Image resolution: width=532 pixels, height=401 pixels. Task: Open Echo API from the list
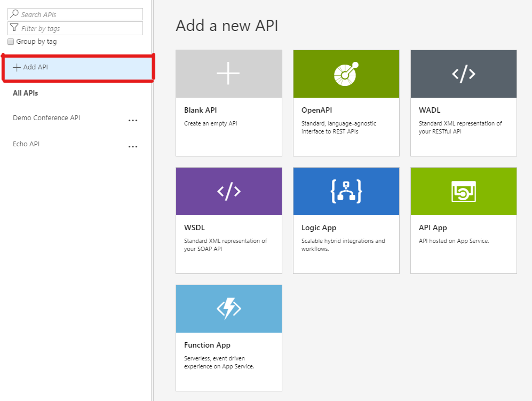click(x=26, y=144)
